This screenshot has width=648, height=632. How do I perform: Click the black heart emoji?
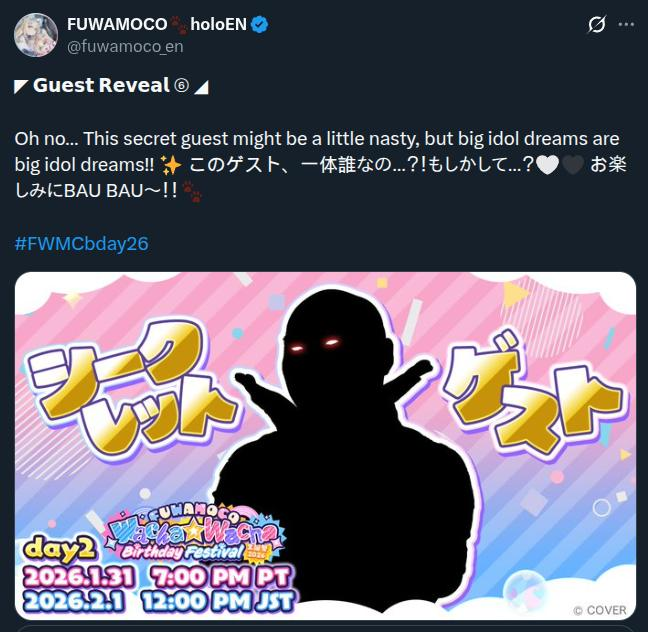[x=573, y=165]
